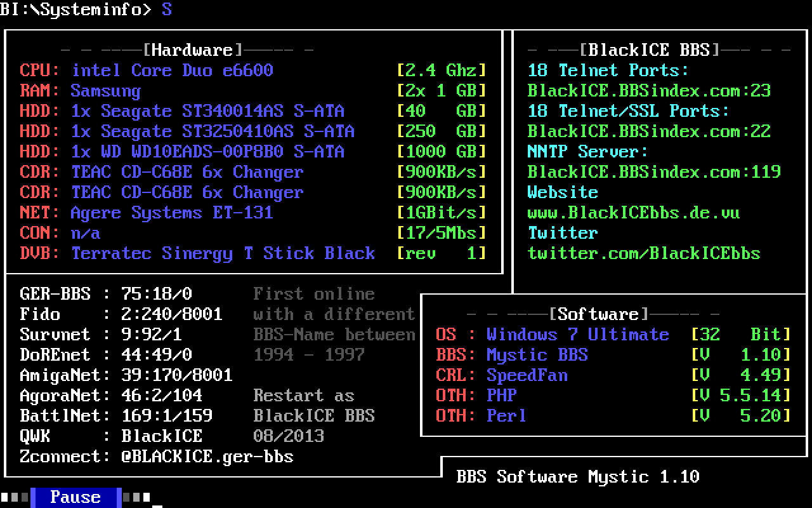Click the Systeminfo command prompt line
812x508 pixels.
[86, 10]
